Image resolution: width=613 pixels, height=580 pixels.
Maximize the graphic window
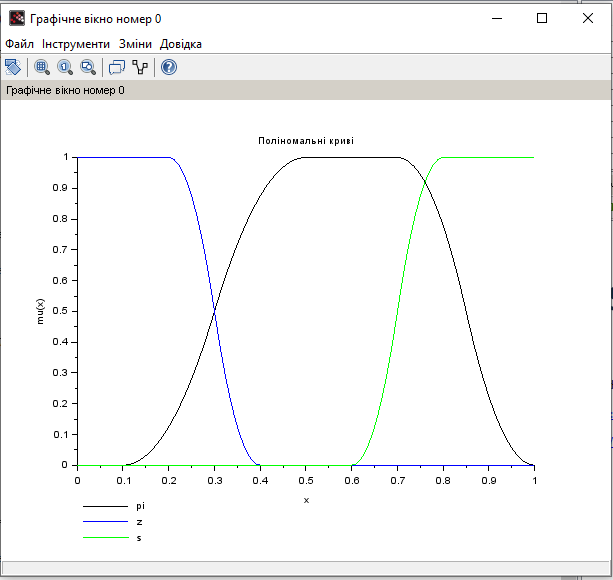coord(542,18)
